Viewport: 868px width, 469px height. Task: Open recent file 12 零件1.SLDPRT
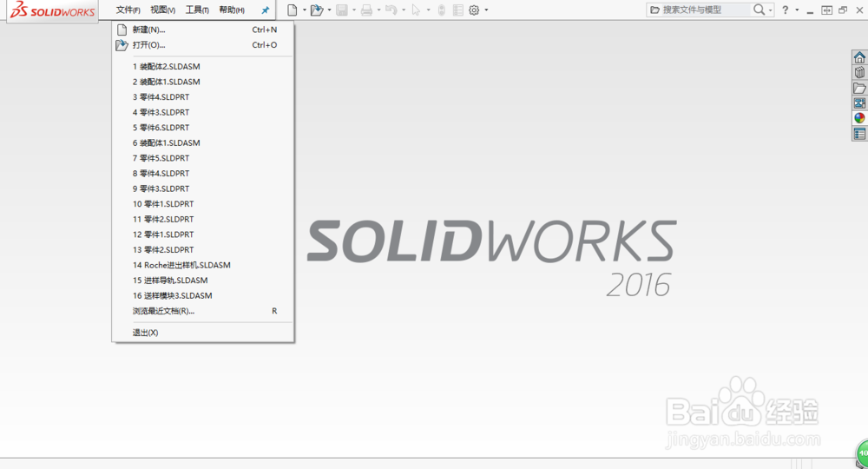click(202, 234)
